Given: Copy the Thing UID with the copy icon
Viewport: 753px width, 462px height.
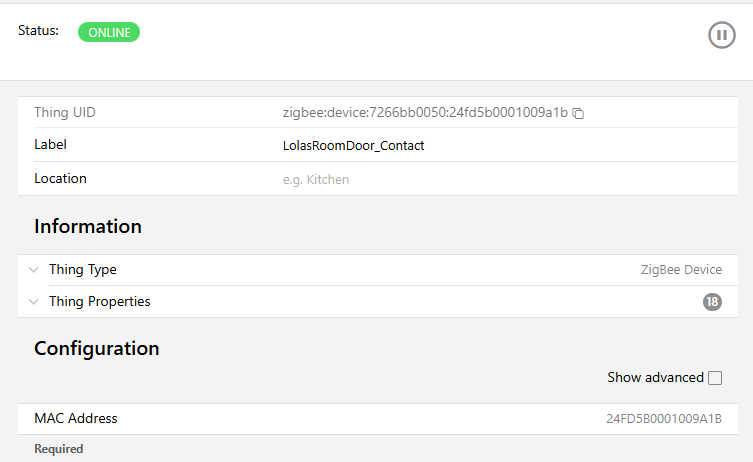Looking at the screenshot, I should 579,114.
